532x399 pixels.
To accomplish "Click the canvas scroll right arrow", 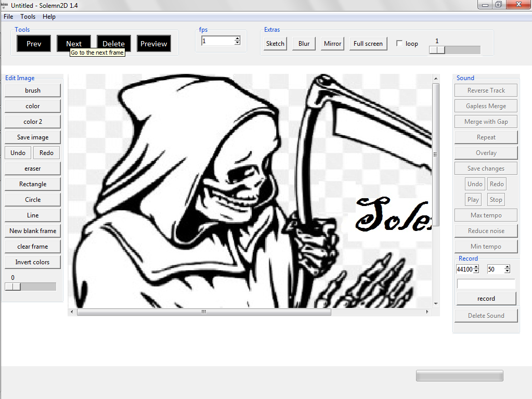I will click(427, 312).
